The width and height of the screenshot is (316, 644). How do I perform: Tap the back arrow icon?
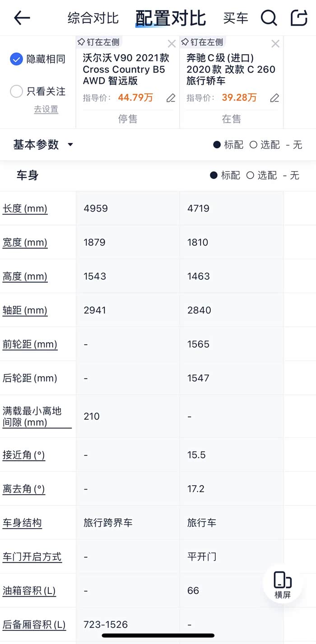point(22,18)
